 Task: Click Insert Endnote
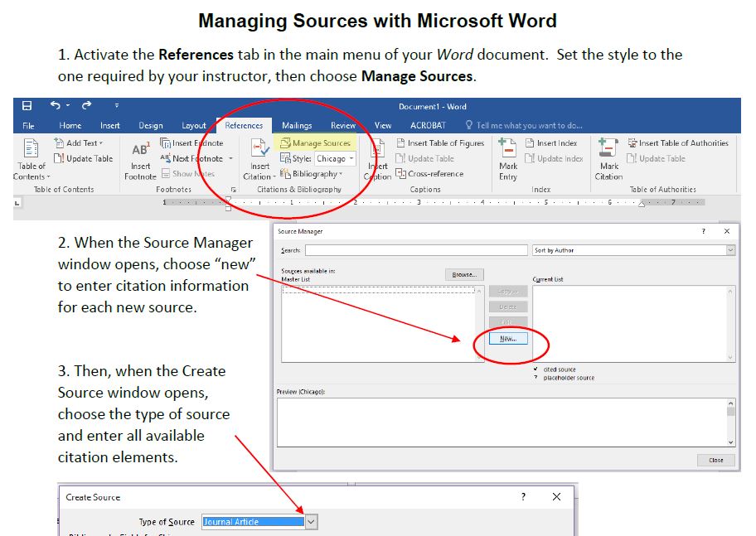pos(191,143)
